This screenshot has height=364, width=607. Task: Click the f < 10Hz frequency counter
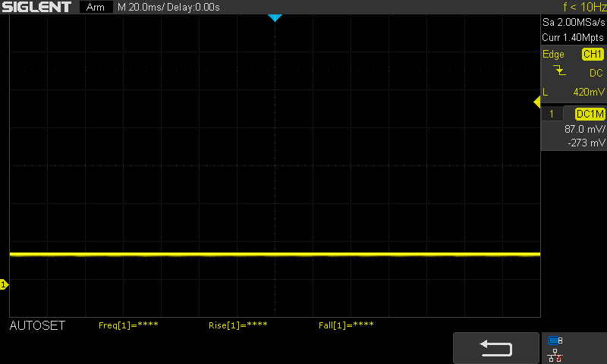(584, 7)
